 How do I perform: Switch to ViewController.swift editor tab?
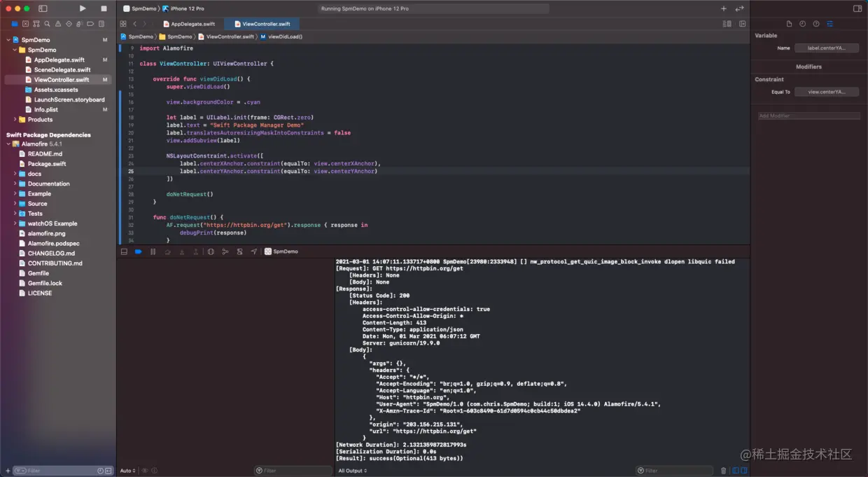[x=262, y=24]
